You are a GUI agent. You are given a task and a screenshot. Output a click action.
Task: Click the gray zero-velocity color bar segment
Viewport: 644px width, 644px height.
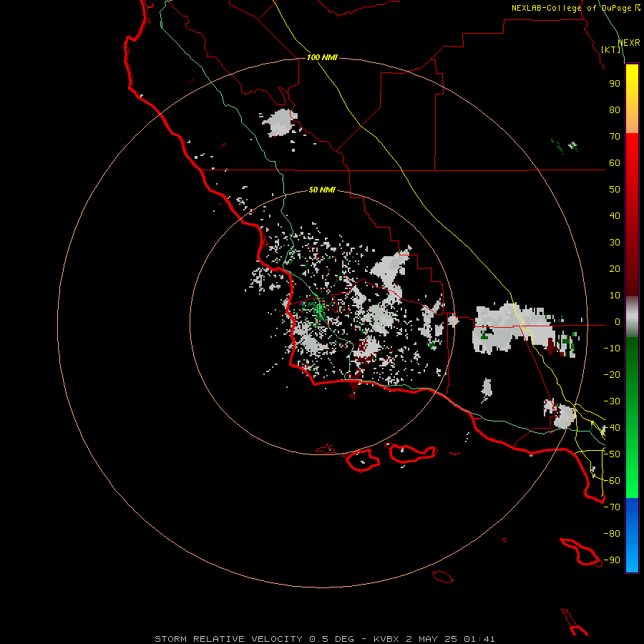point(632,316)
